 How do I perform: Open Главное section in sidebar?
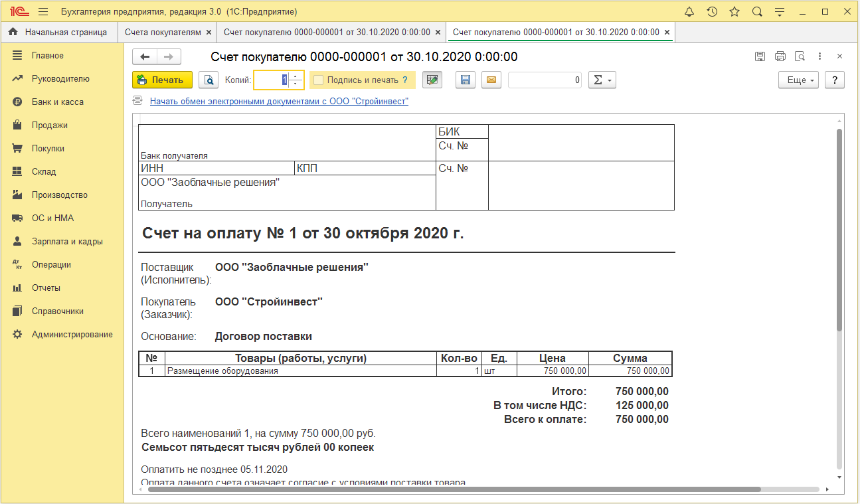point(61,56)
